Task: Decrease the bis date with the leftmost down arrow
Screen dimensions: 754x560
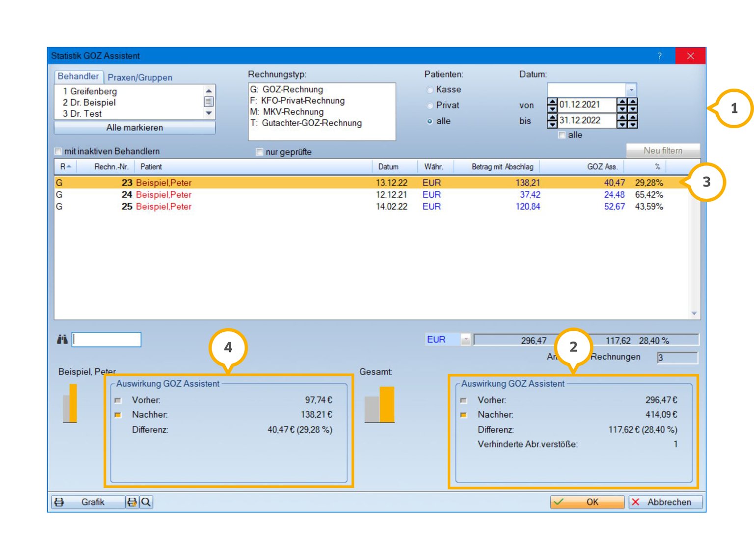Action: pos(552,124)
